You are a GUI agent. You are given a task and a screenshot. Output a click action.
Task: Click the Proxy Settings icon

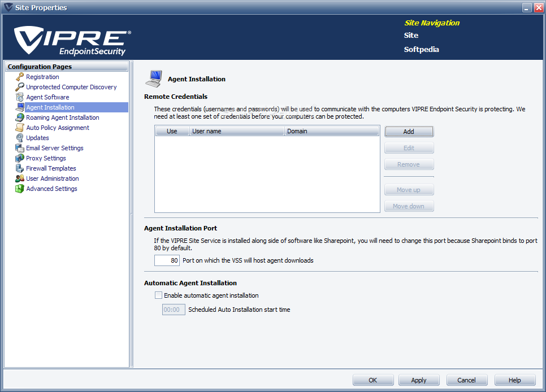pos(20,158)
